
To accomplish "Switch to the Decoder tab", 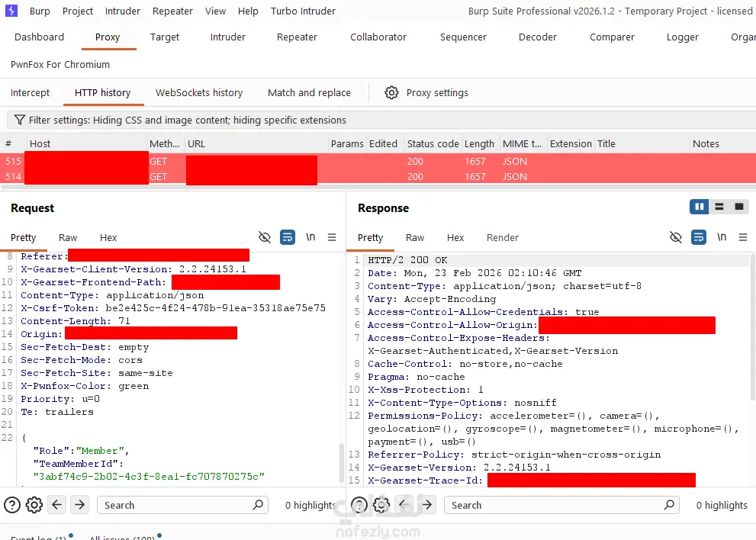I will tap(538, 37).
